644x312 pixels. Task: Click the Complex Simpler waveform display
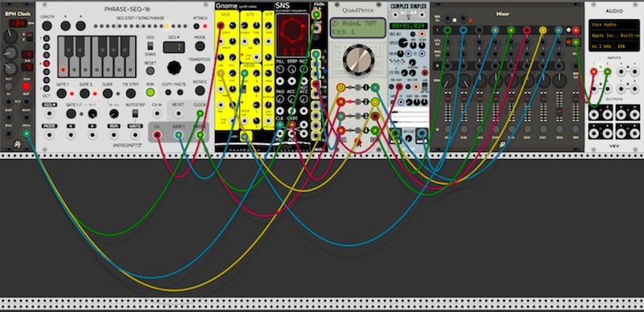409,118
